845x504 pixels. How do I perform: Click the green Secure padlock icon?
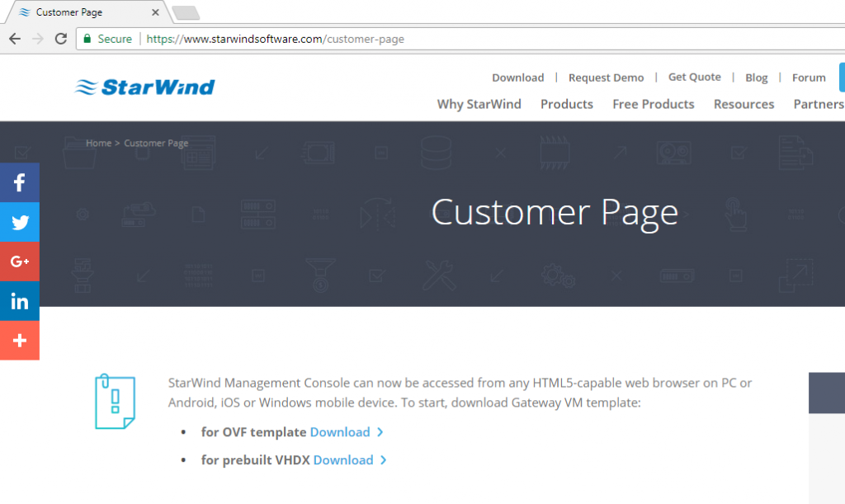[x=87, y=39]
